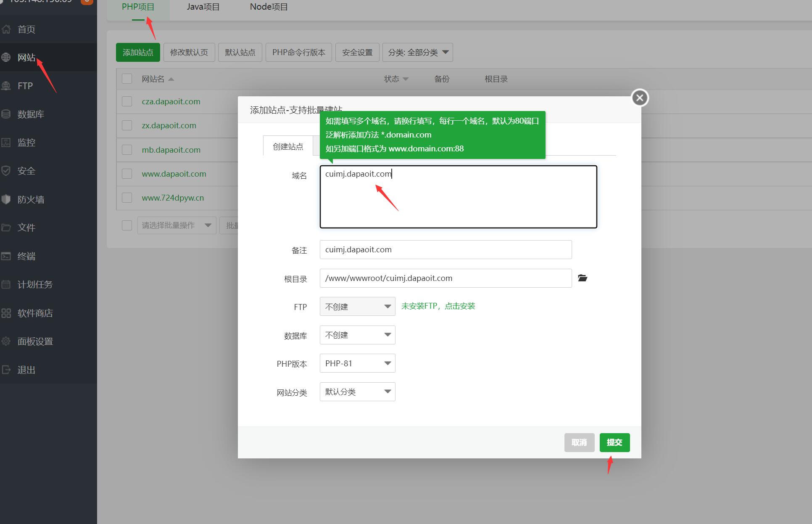Sort by 状态 arrow icon

[x=406, y=79]
